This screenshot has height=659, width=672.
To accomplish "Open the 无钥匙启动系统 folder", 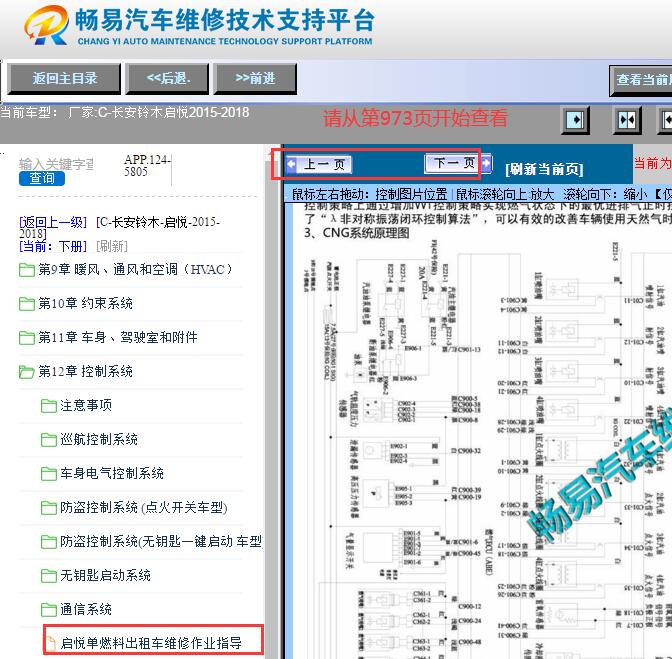I will 105,575.
